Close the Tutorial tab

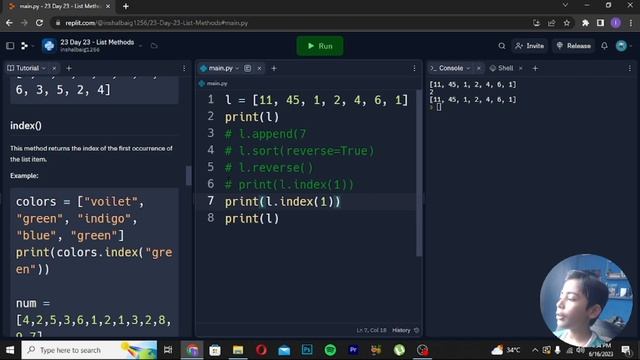click(54, 68)
